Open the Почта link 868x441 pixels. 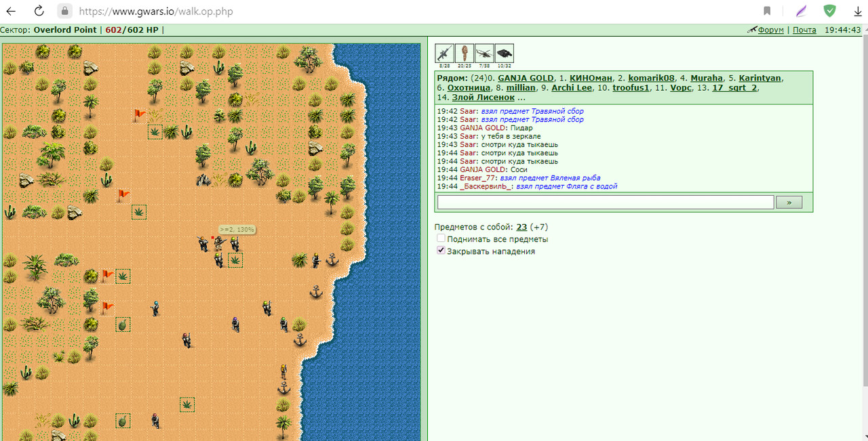(x=804, y=30)
